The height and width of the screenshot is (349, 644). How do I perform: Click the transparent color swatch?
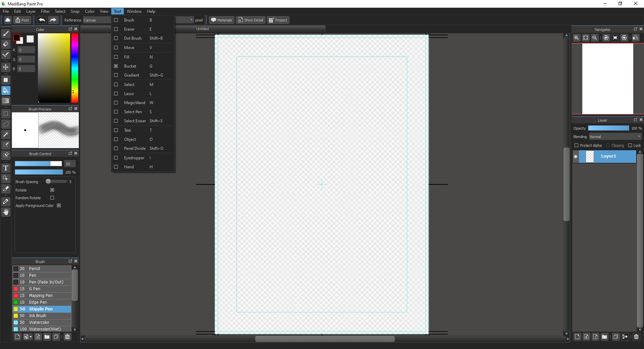[30, 39]
